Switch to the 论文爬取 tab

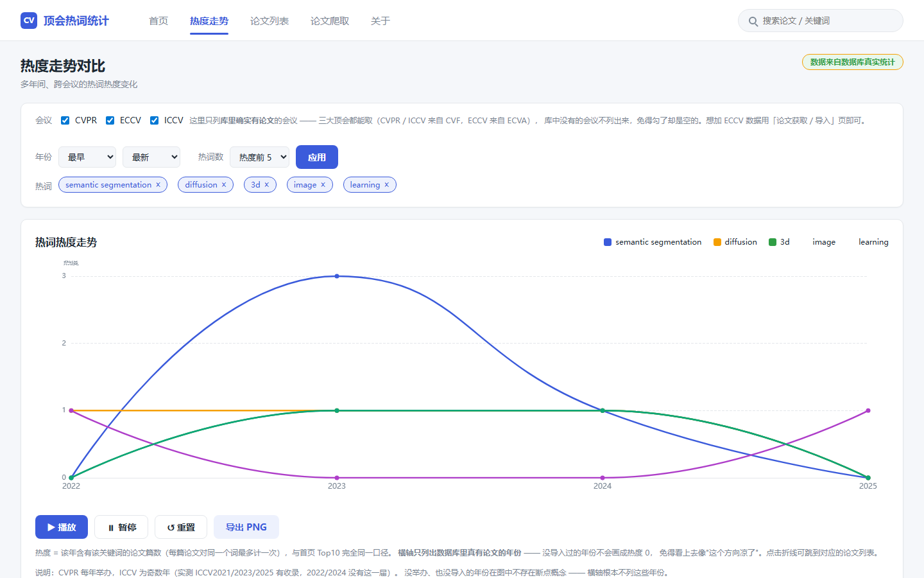tap(330, 21)
